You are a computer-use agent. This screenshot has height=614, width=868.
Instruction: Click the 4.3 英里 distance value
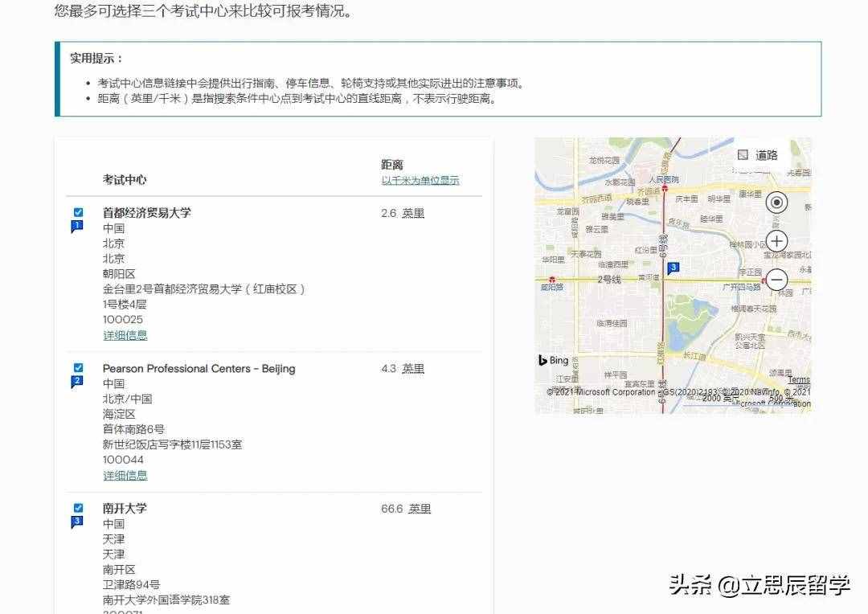[403, 369]
